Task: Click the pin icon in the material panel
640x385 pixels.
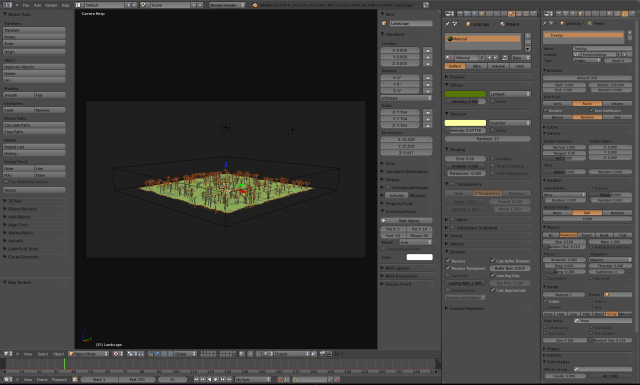Action: coord(448,24)
